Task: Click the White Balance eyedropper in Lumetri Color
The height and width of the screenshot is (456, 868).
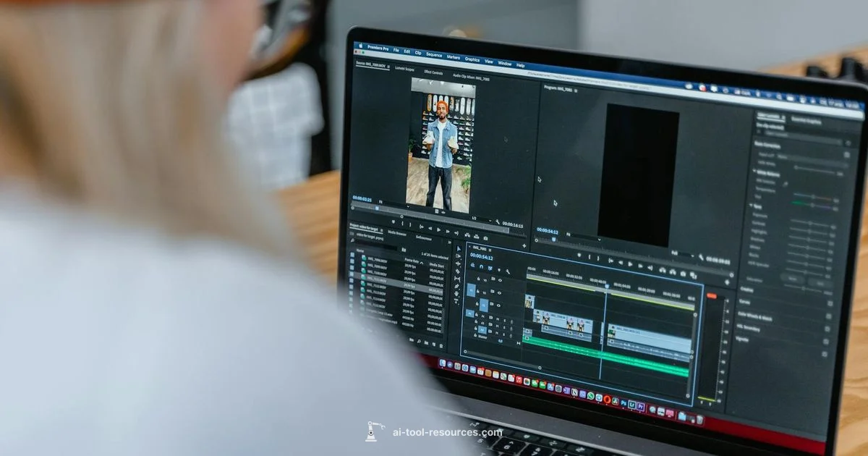Action: click(785, 183)
